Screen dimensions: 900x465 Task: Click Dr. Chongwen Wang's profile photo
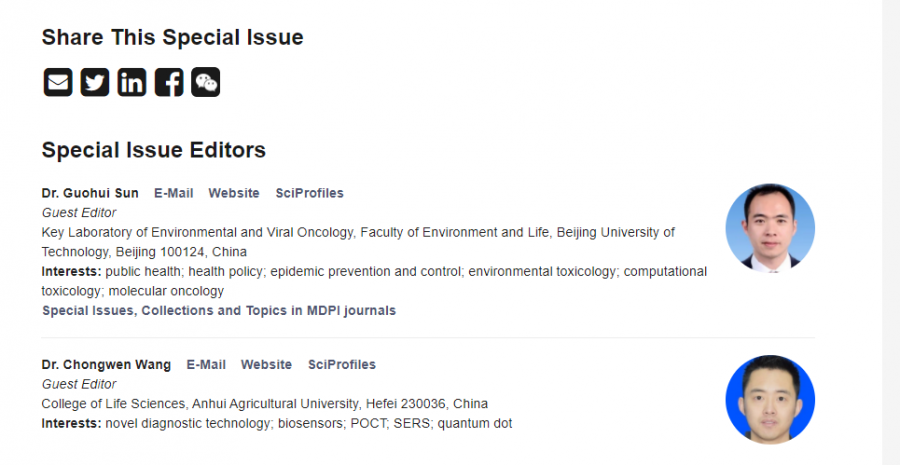769,399
